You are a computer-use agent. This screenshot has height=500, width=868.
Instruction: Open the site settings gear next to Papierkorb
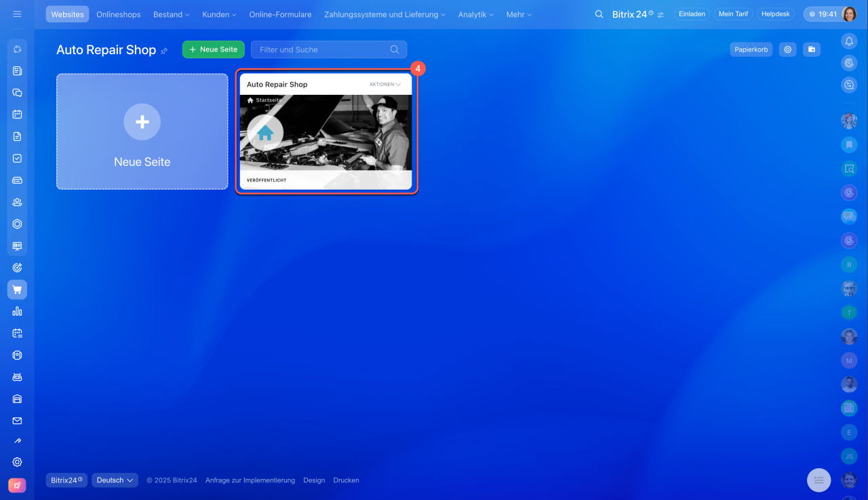pyautogui.click(x=787, y=49)
